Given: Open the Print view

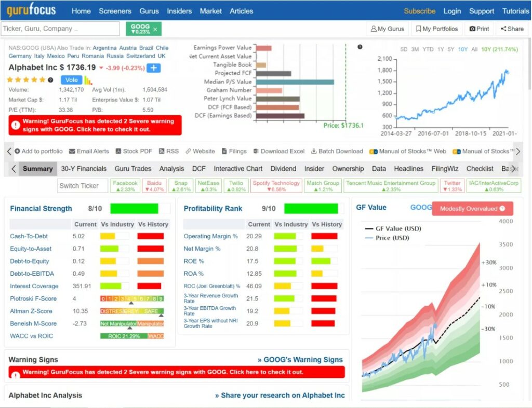Looking at the screenshot, I should [479, 29].
